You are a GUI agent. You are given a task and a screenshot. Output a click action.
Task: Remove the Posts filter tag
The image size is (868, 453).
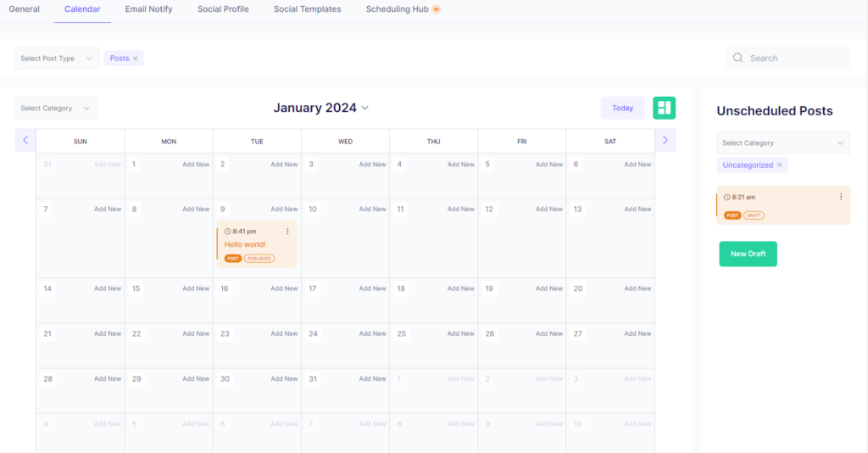[x=136, y=59]
